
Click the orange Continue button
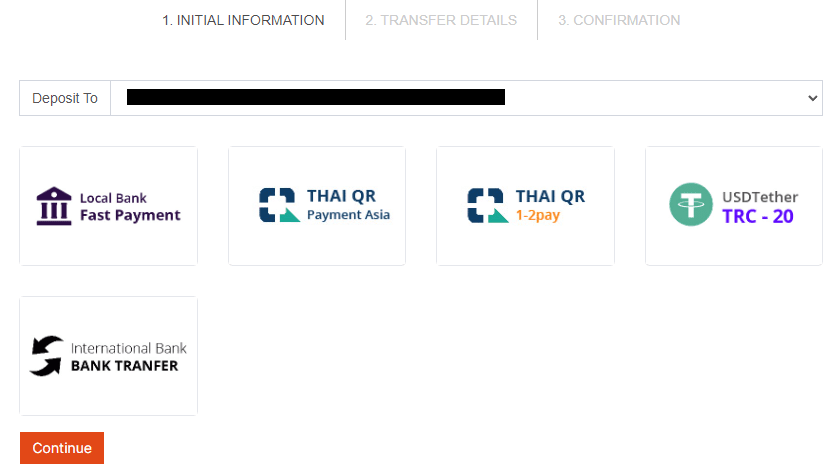click(x=62, y=448)
